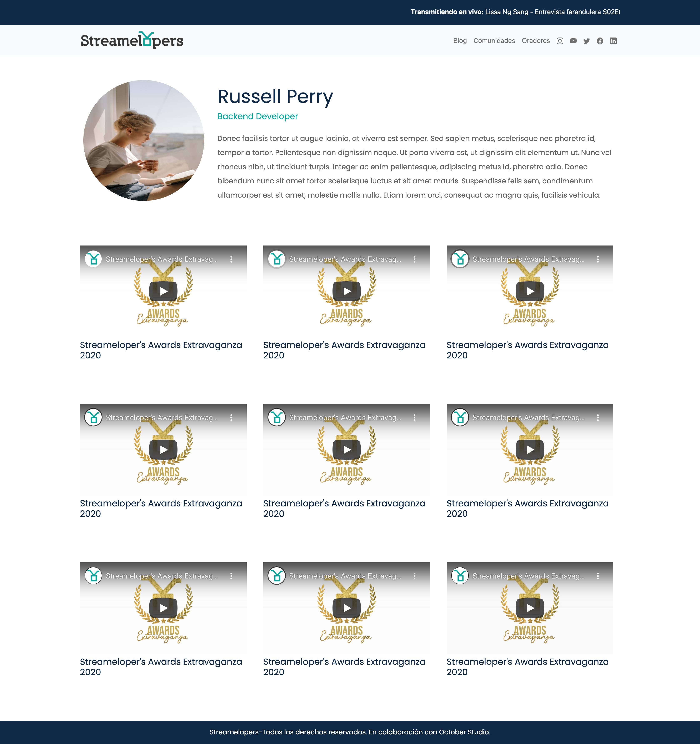Viewport: 700px width, 744px height.
Task: Click the Streamelopers logo in navbar
Action: click(132, 40)
